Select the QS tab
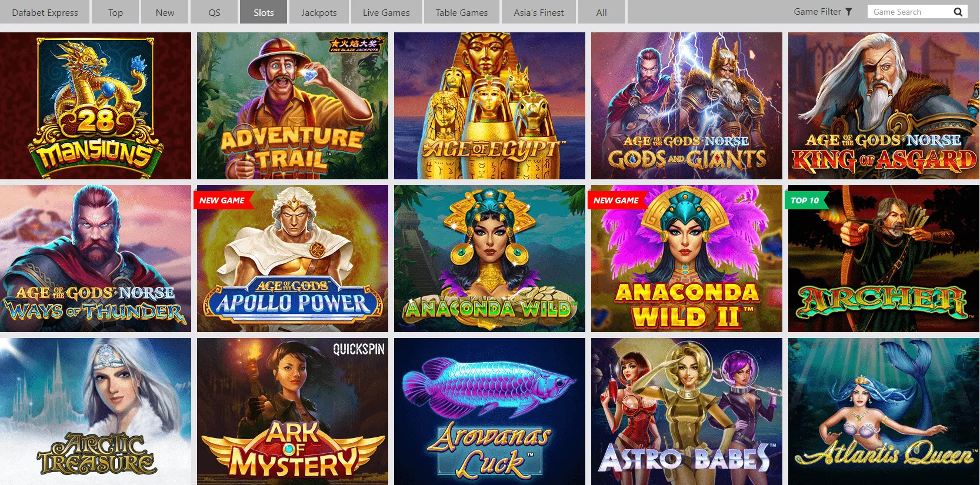 click(214, 12)
